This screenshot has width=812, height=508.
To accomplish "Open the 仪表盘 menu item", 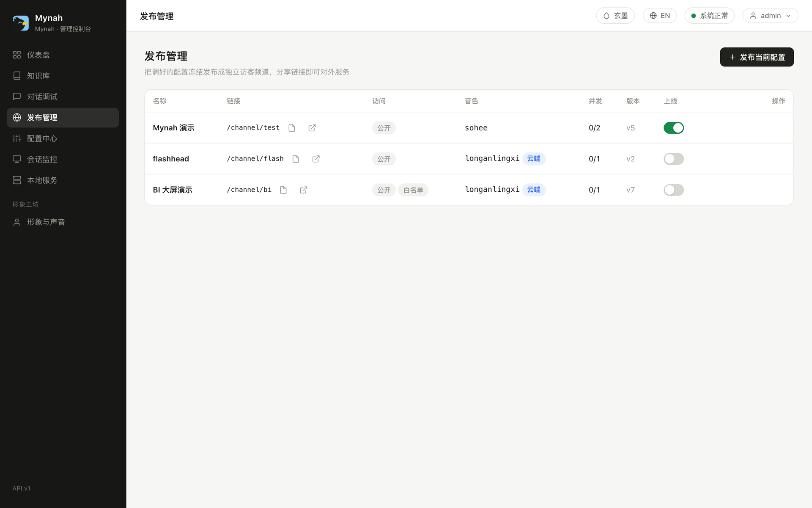I will [x=63, y=55].
